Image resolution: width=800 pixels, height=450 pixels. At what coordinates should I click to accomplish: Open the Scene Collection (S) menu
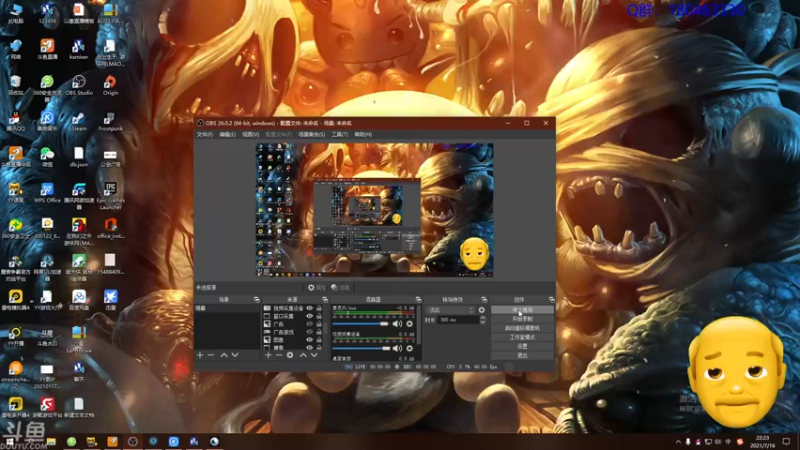click(x=311, y=135)
